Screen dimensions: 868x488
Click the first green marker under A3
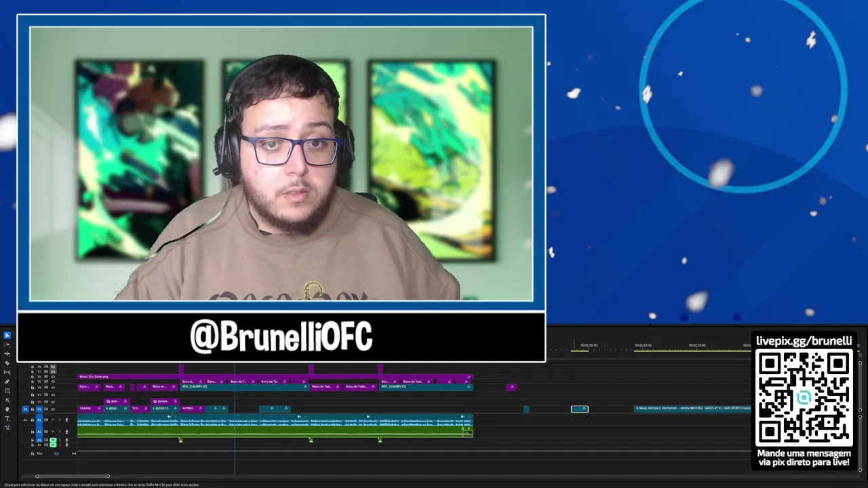pos(180,440)
